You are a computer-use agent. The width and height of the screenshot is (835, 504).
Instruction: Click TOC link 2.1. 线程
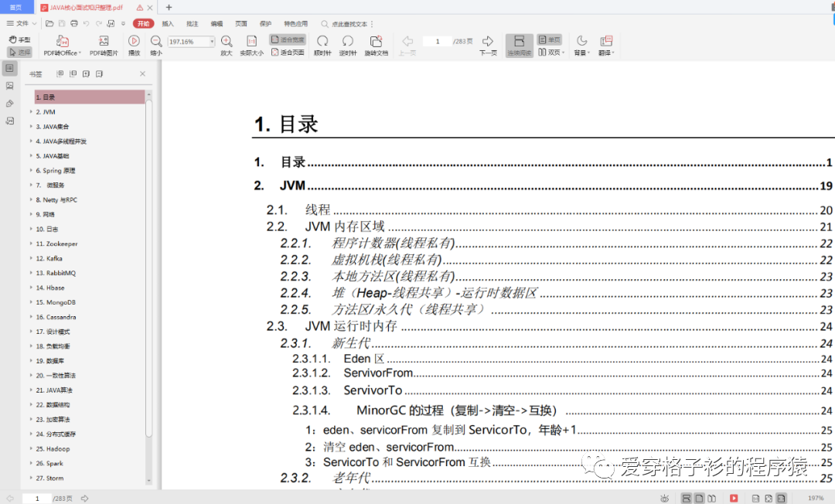(x=550, y=209)
